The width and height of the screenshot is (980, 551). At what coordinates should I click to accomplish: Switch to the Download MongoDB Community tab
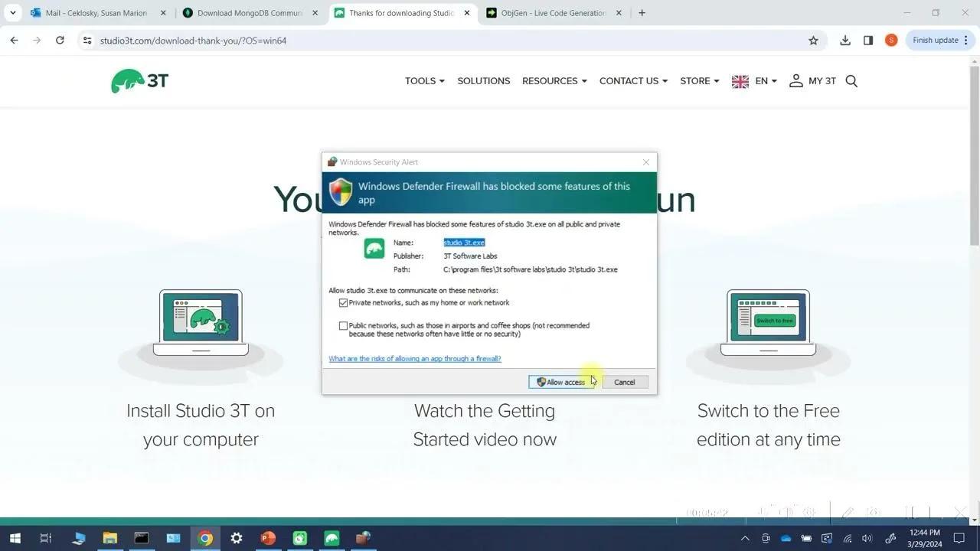[249, 13]
